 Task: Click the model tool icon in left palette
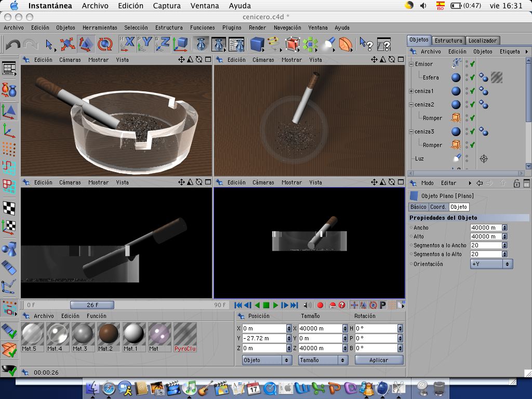point(9,112)
